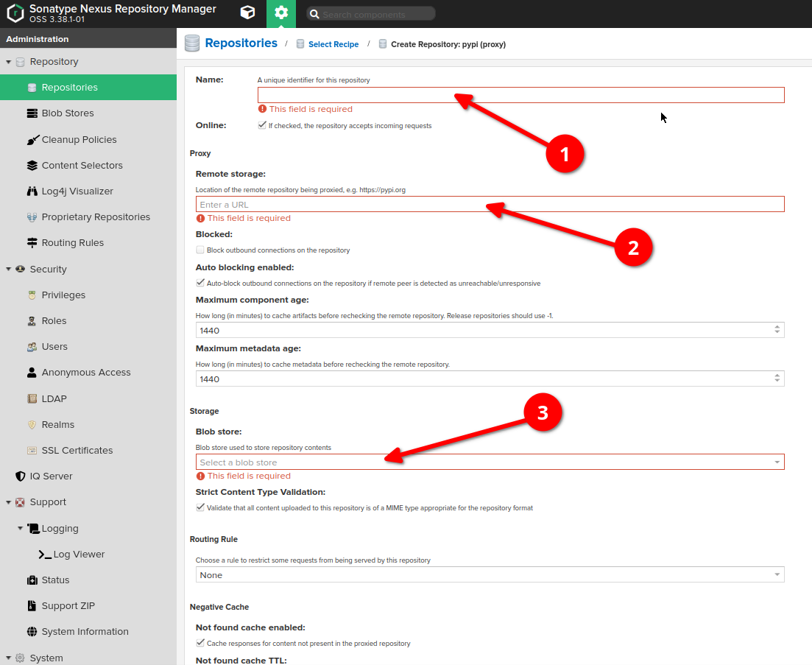This screenshot has height=665, width=812.
Task: Click the repository Name input field
Action: [x=521, y=95]
